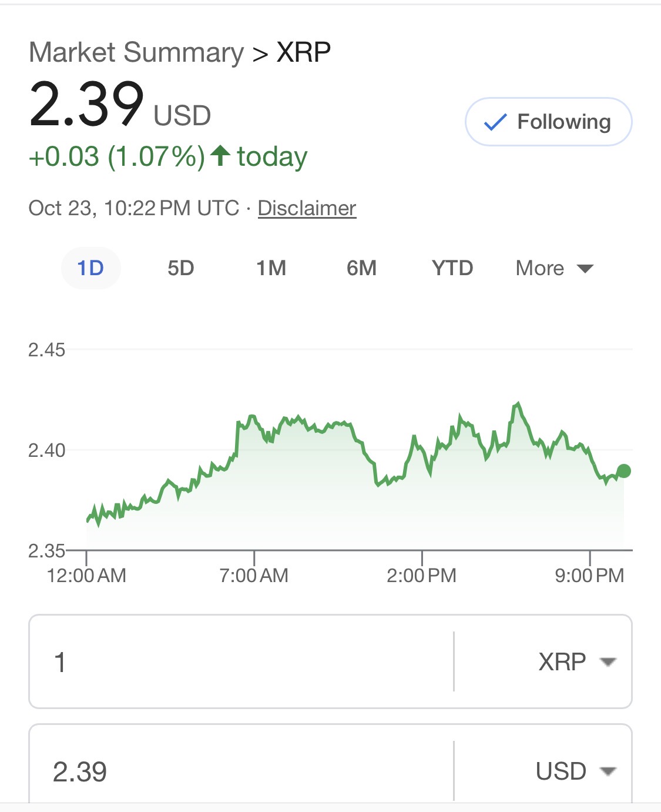Click the XRP breadcrumb title
This screenshot has width=661, height=812.
[x=303, y=53]
